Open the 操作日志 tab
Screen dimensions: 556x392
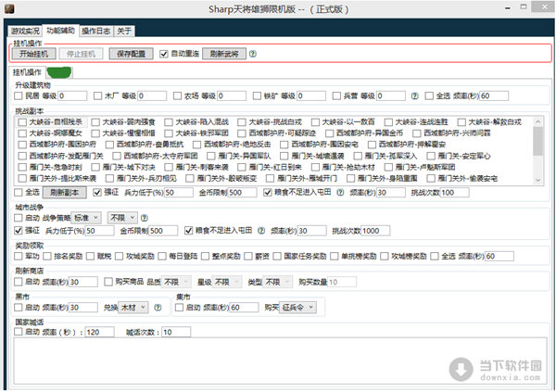96,32
